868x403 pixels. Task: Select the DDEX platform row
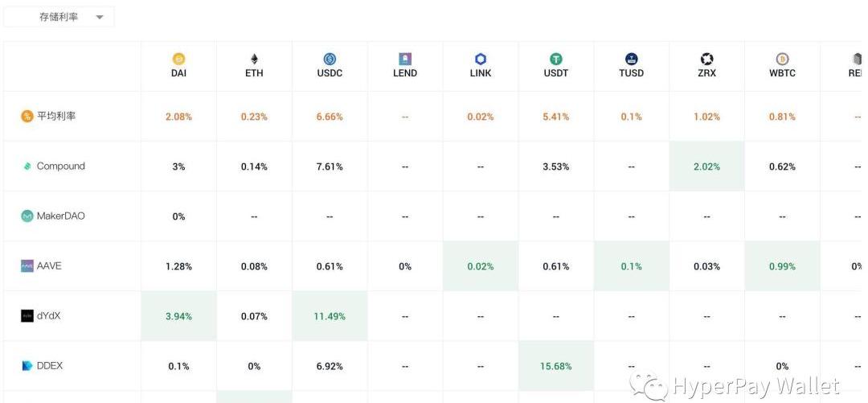49,366
